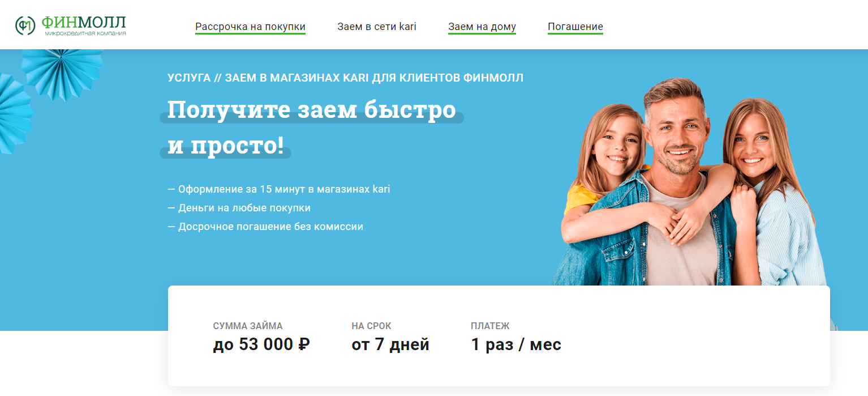The height and width of the screenshot is (396, 868).
Task: Click the и просто! heading line
Action: pyautogui.click(x=226, y=145)
